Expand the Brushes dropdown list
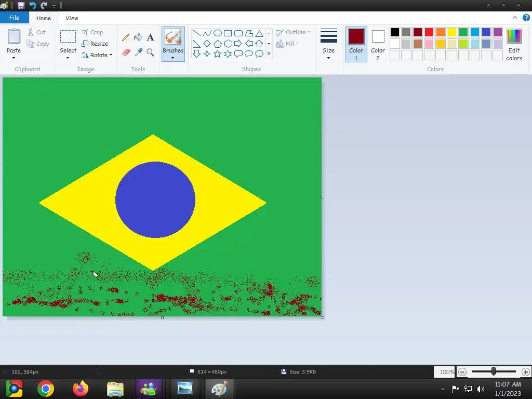This screenshot has width=532, height=399. tap(172, 58)
